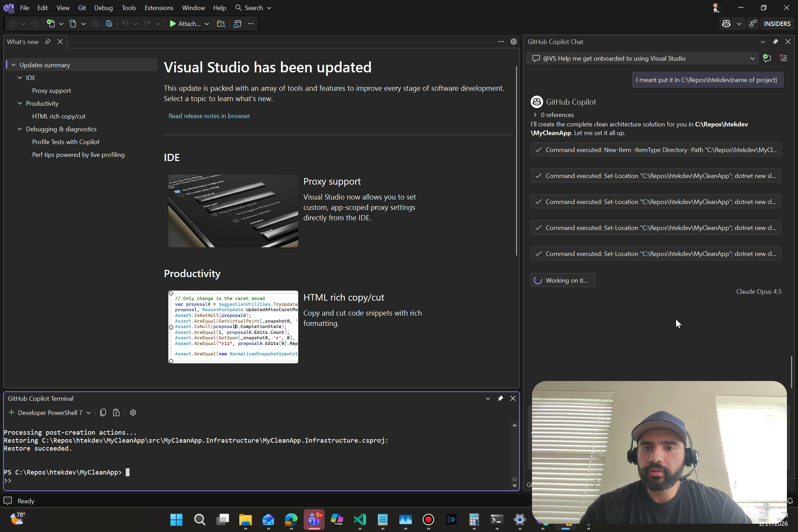The image size is (798, 532).
Task: Click the GitHub Copilot badge icon in title bar
Action: (726, 24)
